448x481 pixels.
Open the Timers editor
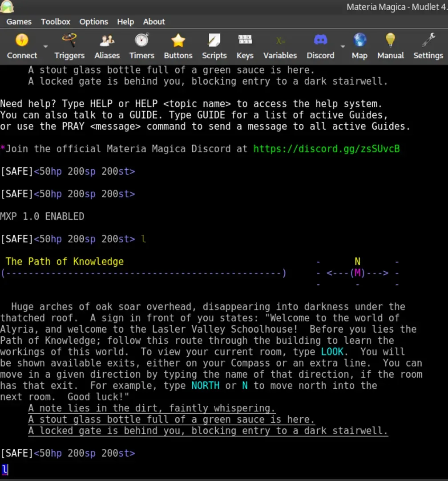pyautogui.click(x=141, y=46)
